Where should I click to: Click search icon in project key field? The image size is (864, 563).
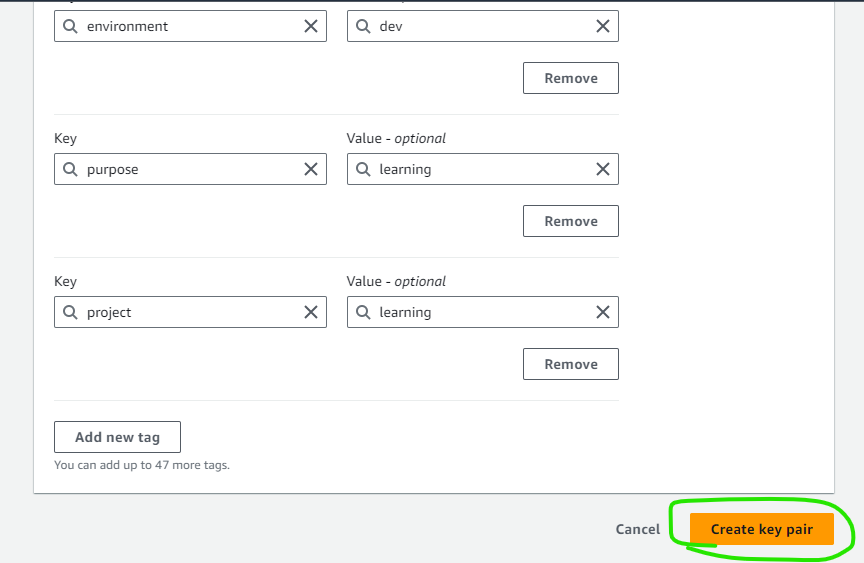coord(70,312)
